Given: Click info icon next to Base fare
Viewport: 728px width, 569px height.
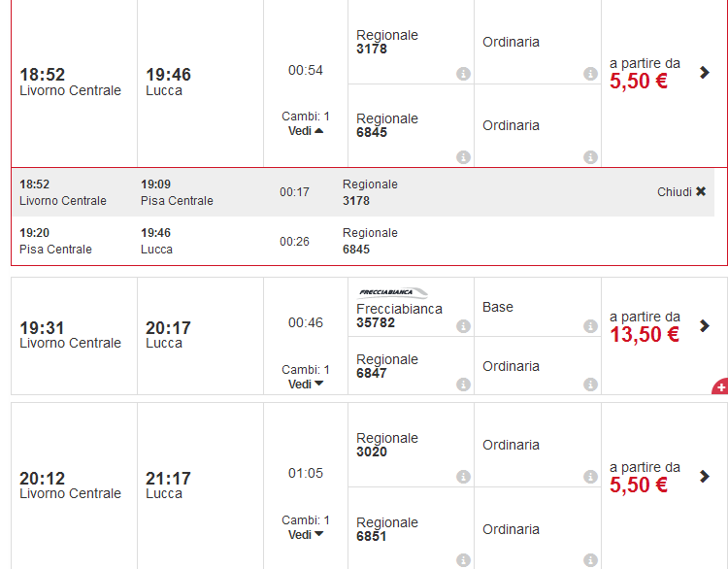Looking at the screenshot, I should (590, 326).
